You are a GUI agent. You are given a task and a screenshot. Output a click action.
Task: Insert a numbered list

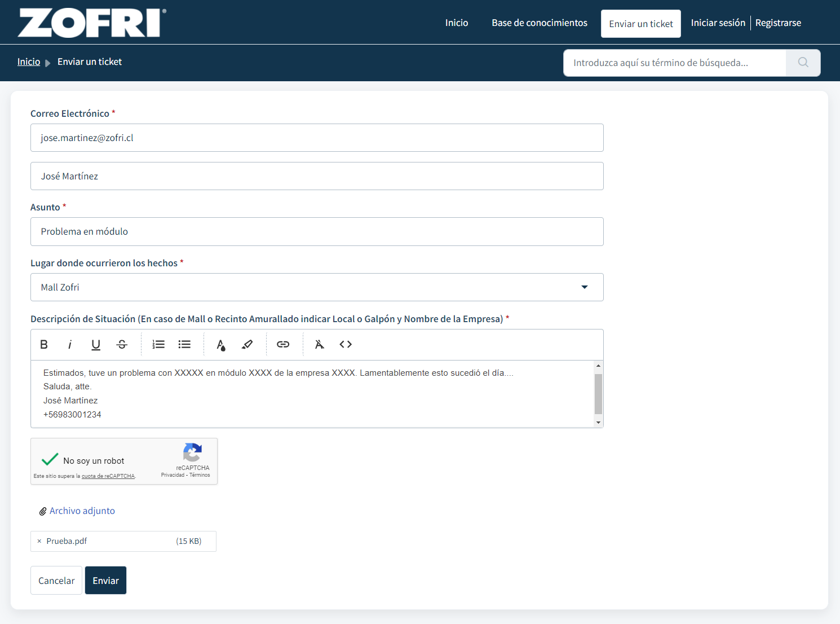[158, 344]
